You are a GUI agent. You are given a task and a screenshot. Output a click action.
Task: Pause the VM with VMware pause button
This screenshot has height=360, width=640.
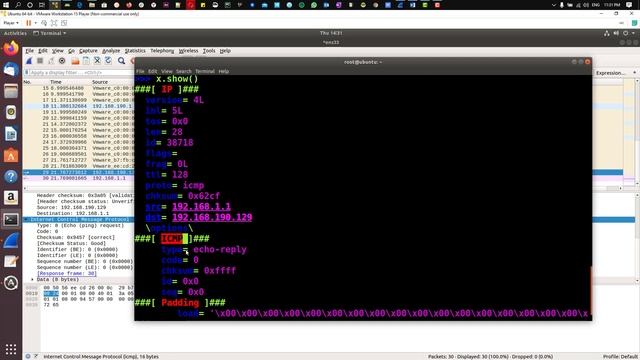(29, 23)
